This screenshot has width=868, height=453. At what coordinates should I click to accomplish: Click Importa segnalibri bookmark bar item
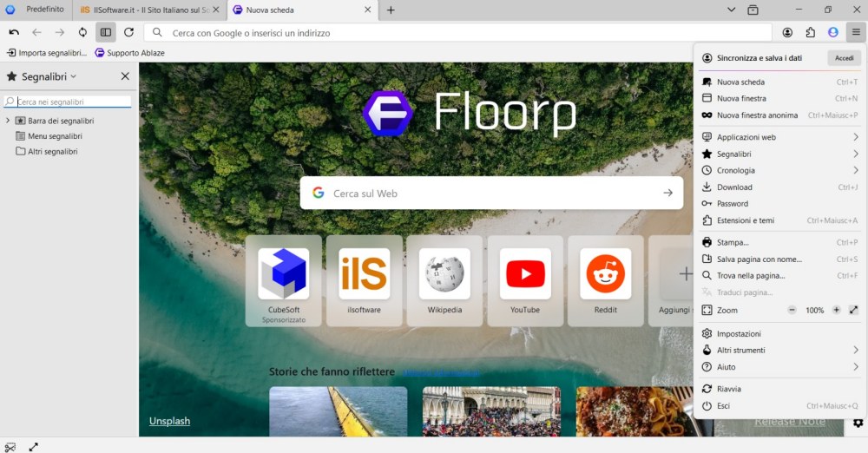[x=47, y=53]
